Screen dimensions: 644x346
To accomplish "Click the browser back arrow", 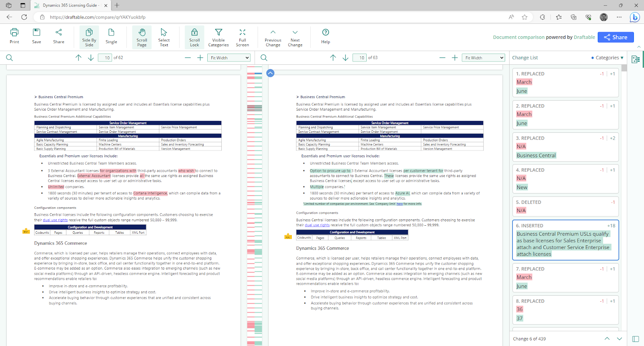I will (x=9, y=17).
